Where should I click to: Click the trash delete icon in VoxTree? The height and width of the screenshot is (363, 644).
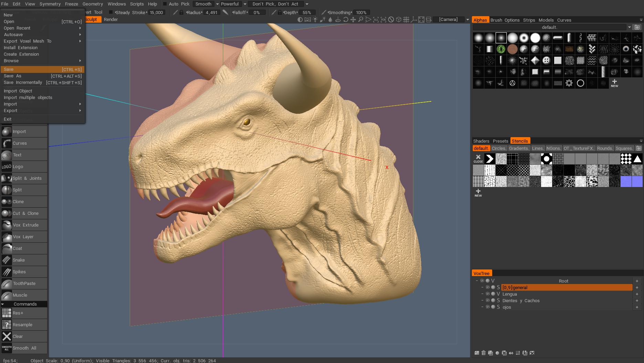tap(484, 353)
